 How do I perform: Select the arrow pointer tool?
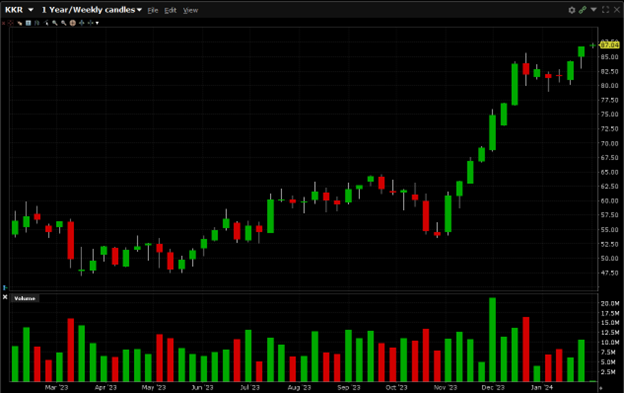[46, 23]
